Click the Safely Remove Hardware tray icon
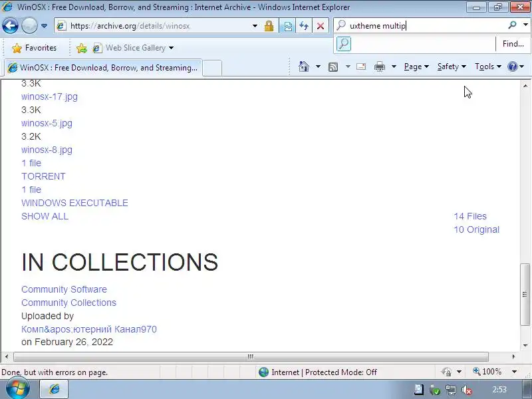Screen dimensions: 532x399 pos(435,390)
